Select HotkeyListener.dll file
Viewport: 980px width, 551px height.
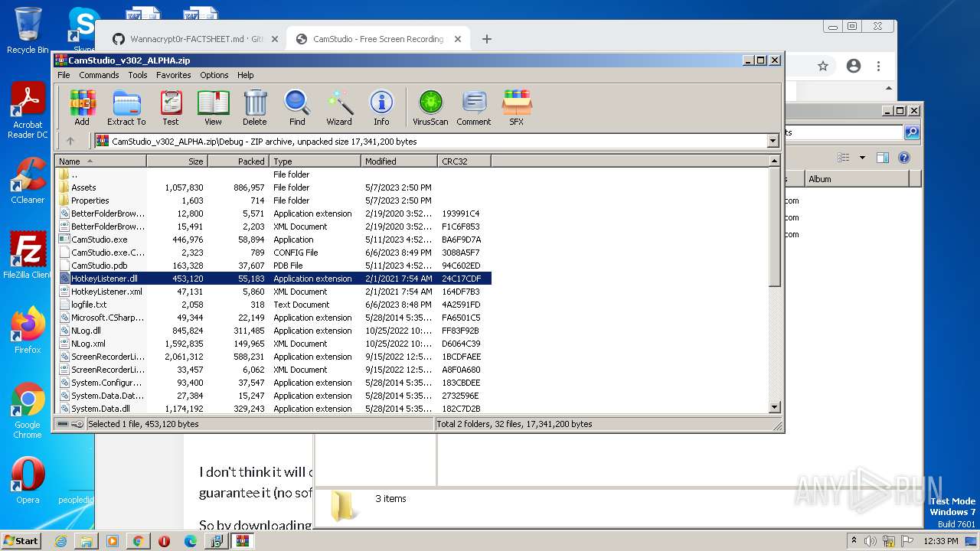pyautogui.click(x=273, y=279)
